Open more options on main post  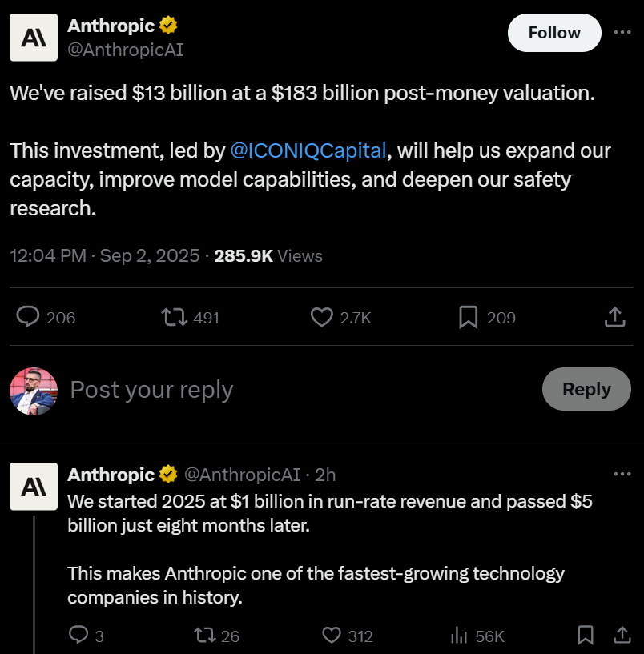622,32
